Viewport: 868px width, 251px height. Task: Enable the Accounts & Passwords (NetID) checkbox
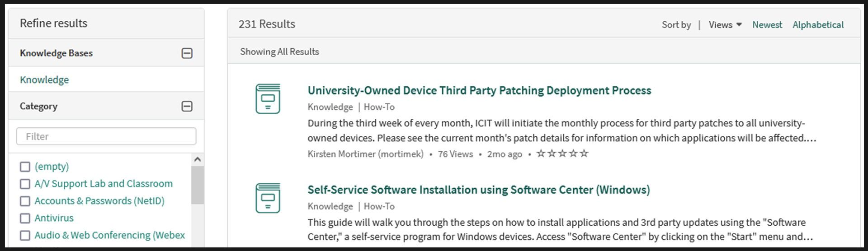pyautogui.click(x=25, y=201)
